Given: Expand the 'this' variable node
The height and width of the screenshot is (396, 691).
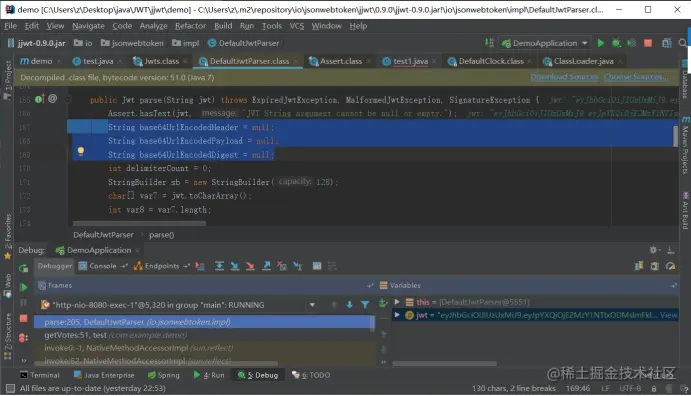Looking at the screenshot, I should (397, 302).
